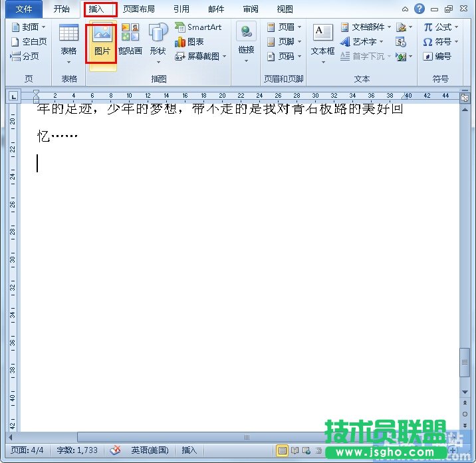Click the proofing errors status icon
The height and width of the screenshot is (463, 476).
tap(116, 450)
